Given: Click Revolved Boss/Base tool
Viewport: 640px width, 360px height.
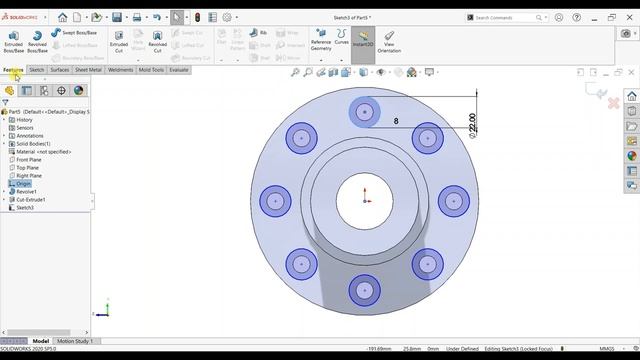Looking at the screenshot, I should (37, 42).
